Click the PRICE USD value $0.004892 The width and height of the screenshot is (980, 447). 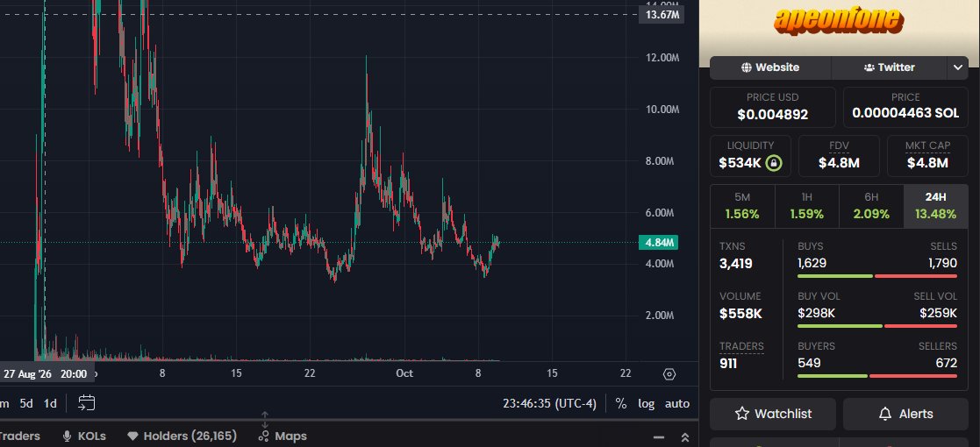click(772, 115)
